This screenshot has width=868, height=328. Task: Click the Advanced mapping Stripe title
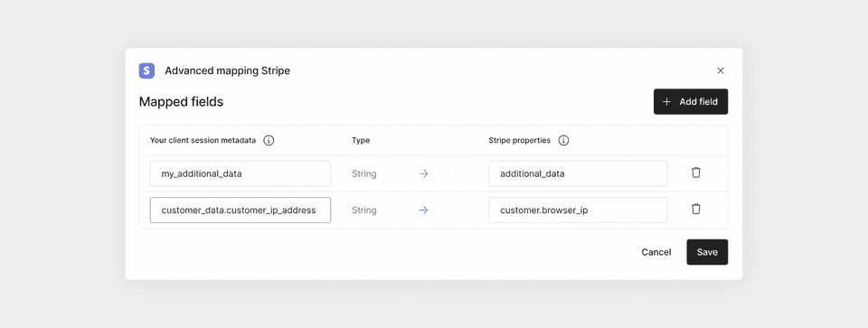point(227,70)
